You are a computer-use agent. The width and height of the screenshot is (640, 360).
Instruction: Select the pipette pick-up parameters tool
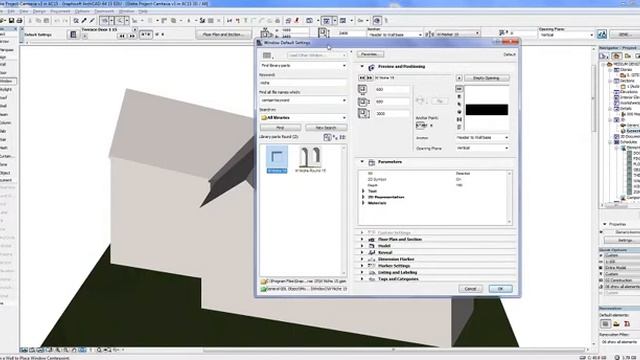pyautogui.click(x=84, y=20)
